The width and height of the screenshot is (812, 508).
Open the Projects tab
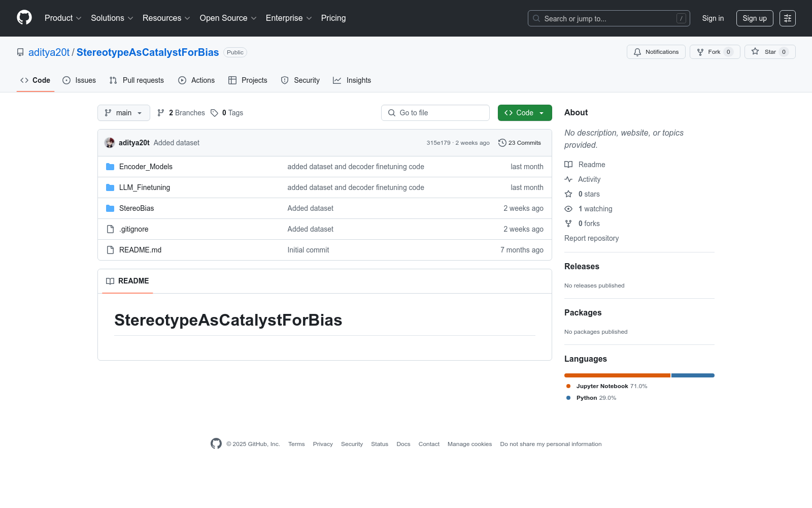coord(248,80)
